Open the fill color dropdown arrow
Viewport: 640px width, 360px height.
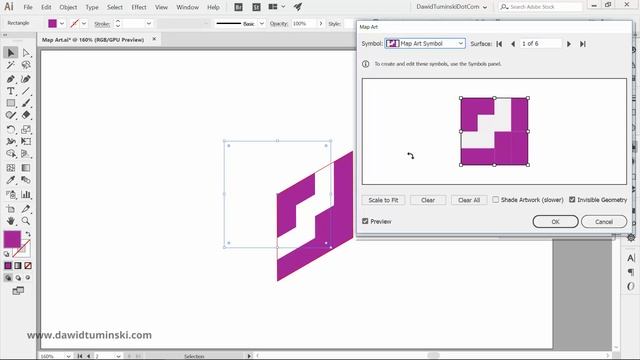click(x=62, y=24)
